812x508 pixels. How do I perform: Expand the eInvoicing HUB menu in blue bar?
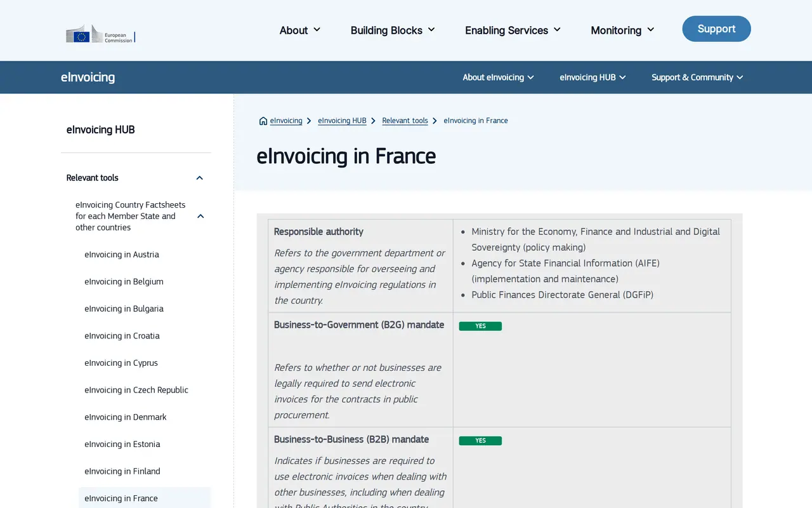[593, 77]
